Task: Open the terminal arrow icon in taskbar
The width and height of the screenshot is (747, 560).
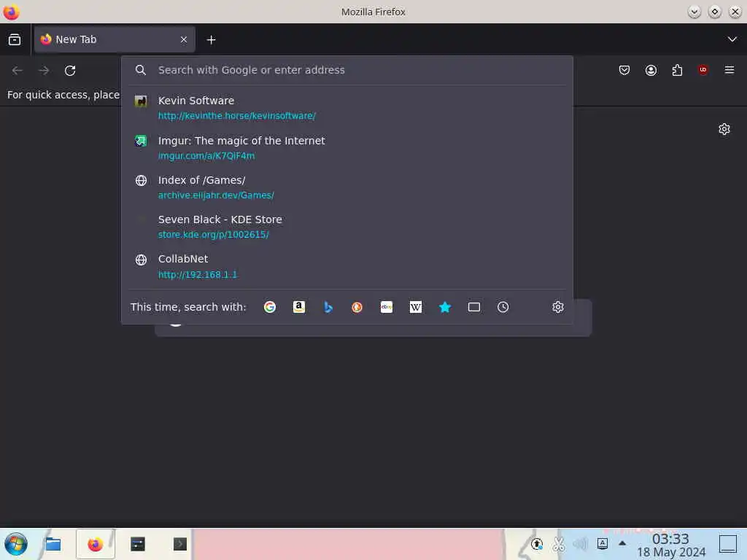Action: pos(180,544)
